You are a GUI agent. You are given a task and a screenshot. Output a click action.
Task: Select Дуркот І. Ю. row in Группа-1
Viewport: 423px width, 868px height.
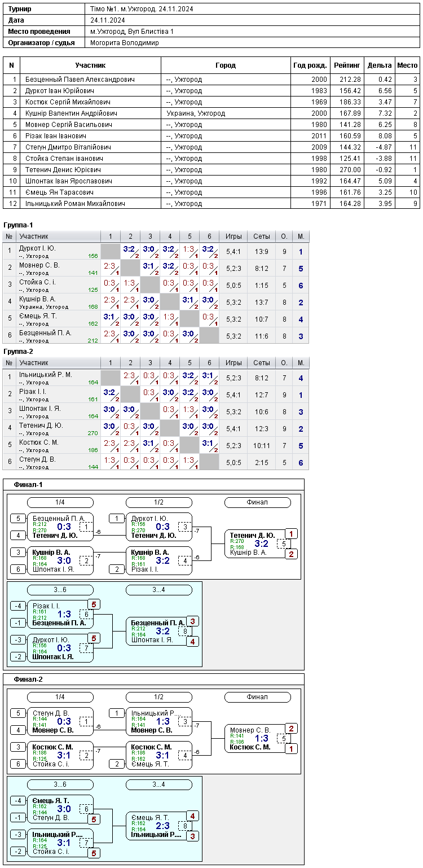[156, 252]
